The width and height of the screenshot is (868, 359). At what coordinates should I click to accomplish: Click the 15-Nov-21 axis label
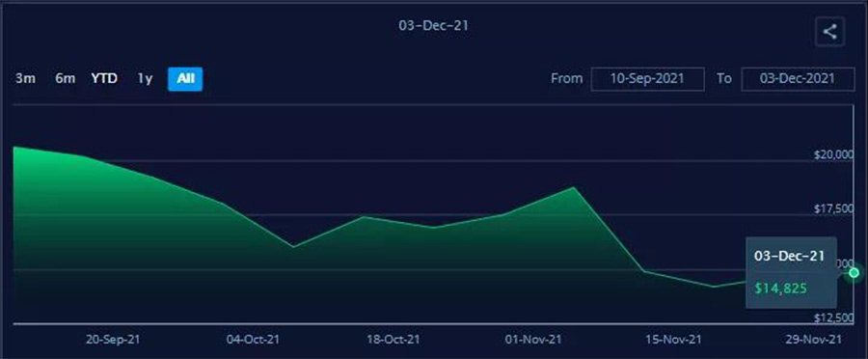[674, 339]
